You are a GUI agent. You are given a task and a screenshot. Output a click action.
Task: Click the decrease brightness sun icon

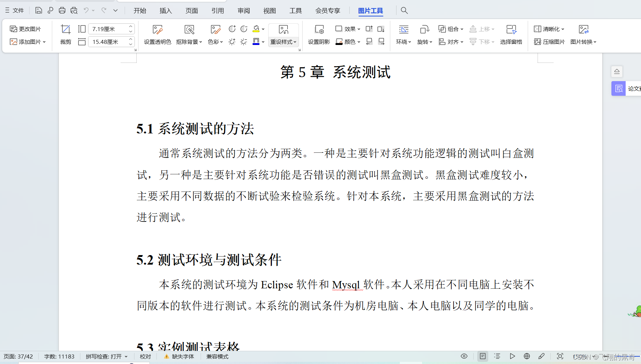[x=244, y=42]
